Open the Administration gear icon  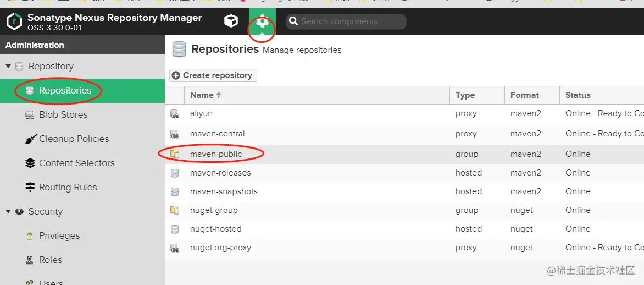click(x=262, y=23)
